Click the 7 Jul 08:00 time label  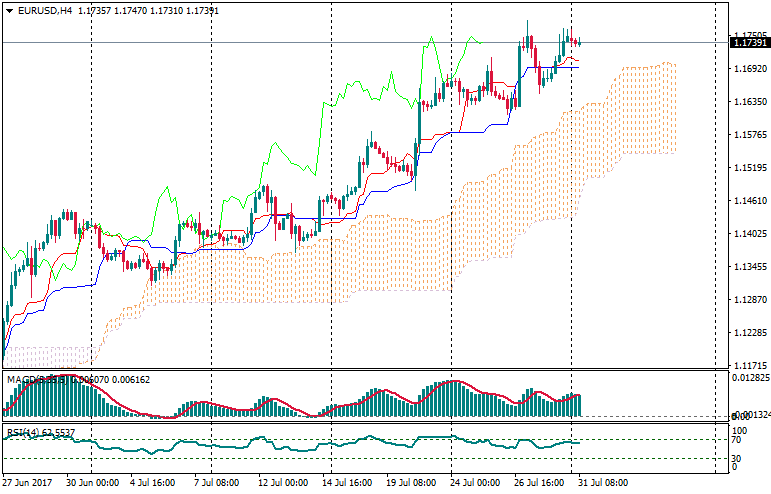coord(216,482)
